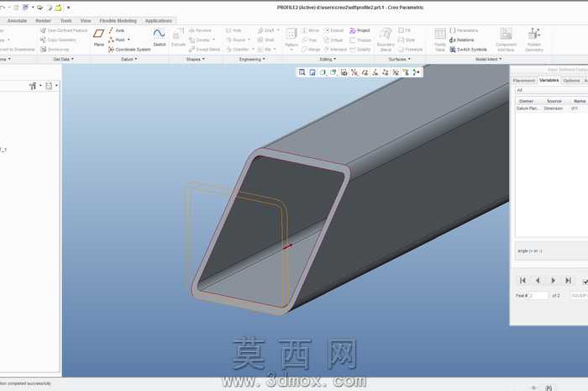
Task: Open Component Interface
Action: (506, 39)
